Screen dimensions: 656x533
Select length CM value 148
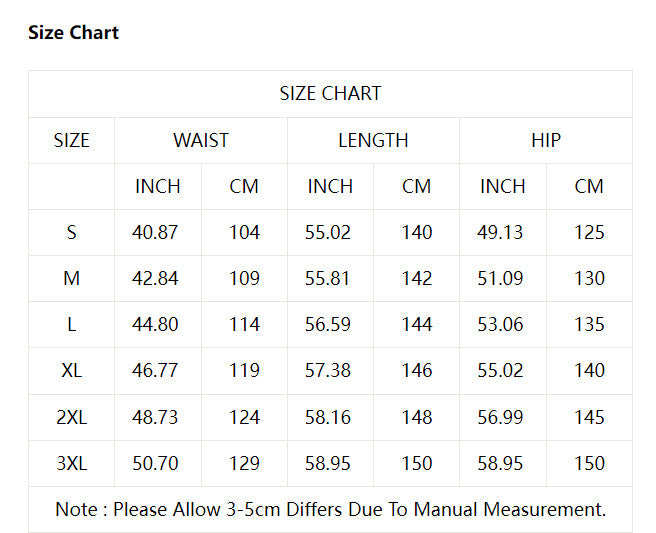click(x=416, y=417)
